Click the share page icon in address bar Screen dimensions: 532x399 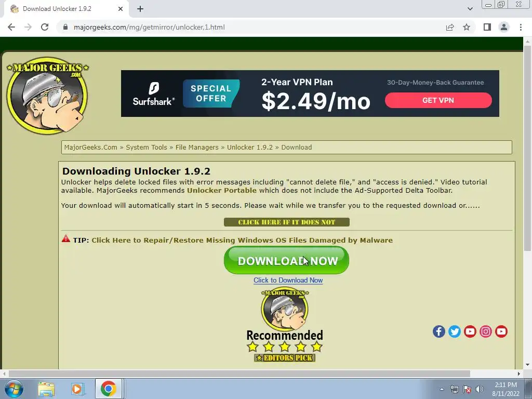(x=450, y=27)
